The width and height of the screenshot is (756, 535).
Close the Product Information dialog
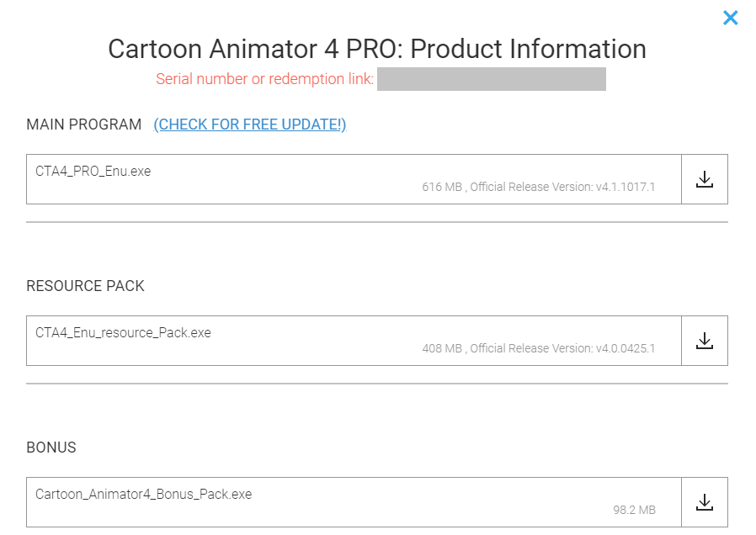(730, 18)
